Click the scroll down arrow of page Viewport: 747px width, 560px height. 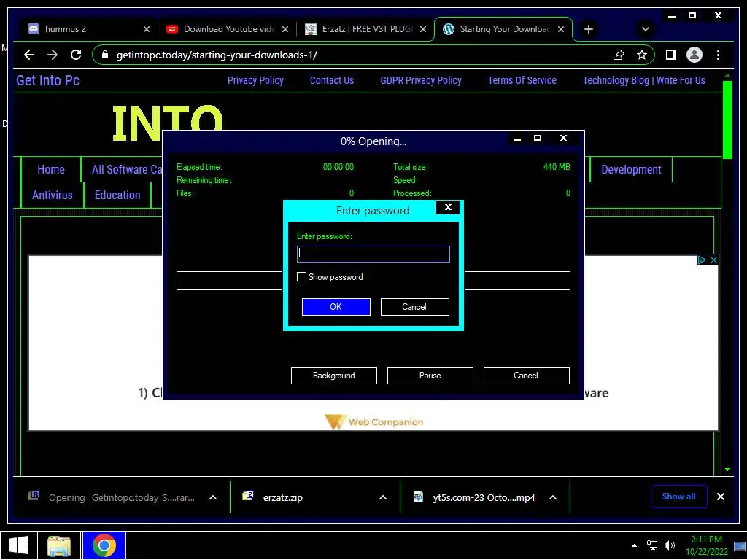coord(727,469)
